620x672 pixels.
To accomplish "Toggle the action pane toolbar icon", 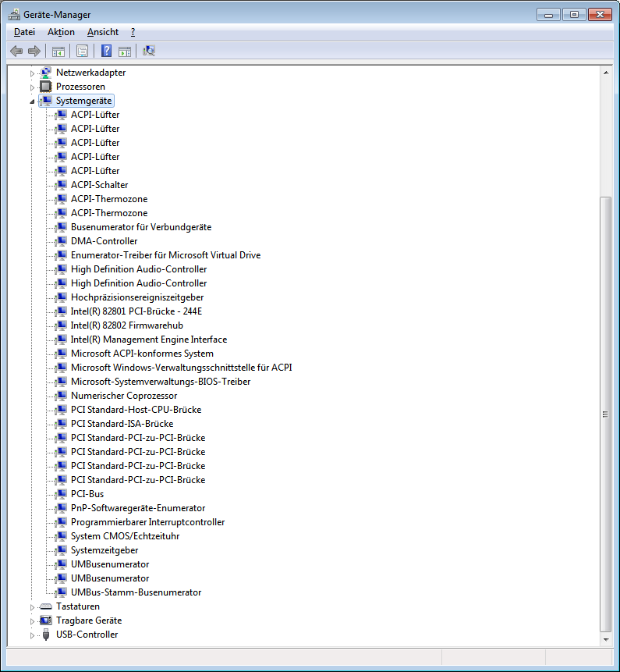I will 125,51.
